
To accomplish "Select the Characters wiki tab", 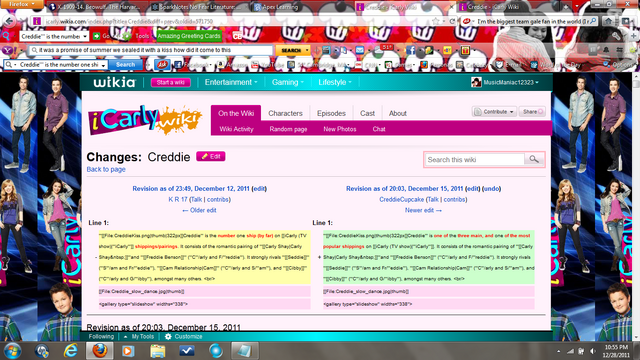I will point(285,113).
